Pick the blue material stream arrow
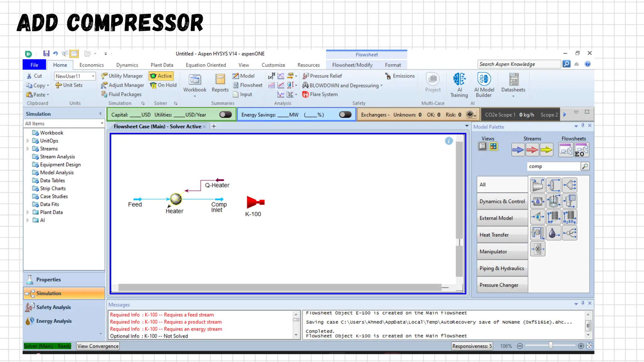 point(518,150)
